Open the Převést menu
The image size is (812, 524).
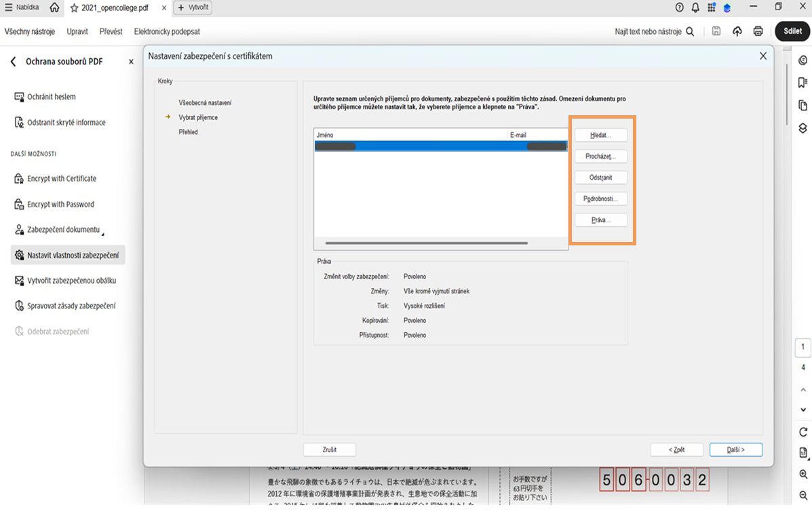tap(111, 32)
